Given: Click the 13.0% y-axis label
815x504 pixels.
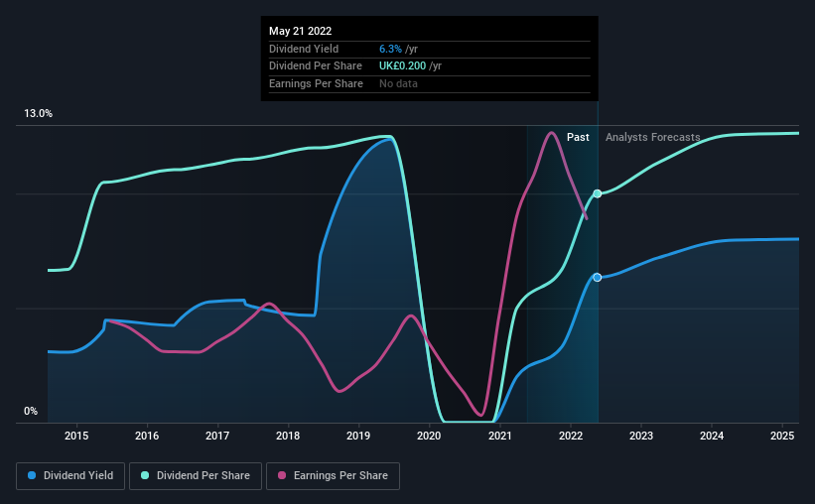Looking at the screenshot, I should pos(39,114).
